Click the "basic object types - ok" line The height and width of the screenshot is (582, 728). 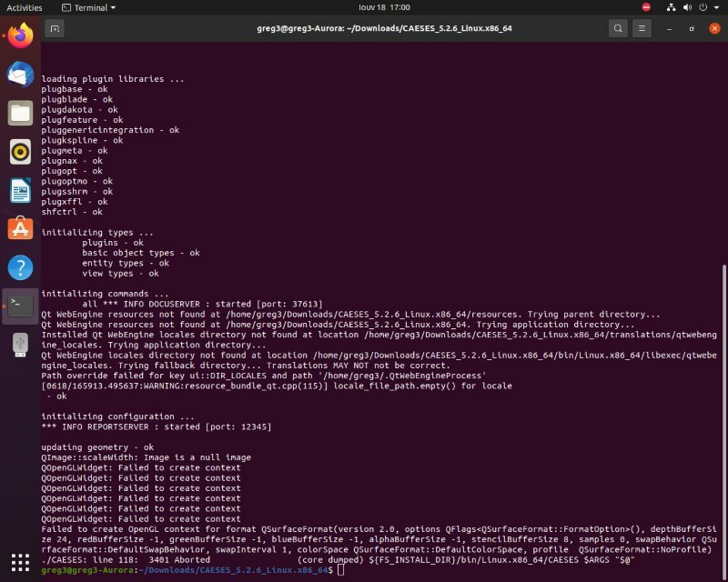pos(141,253)
